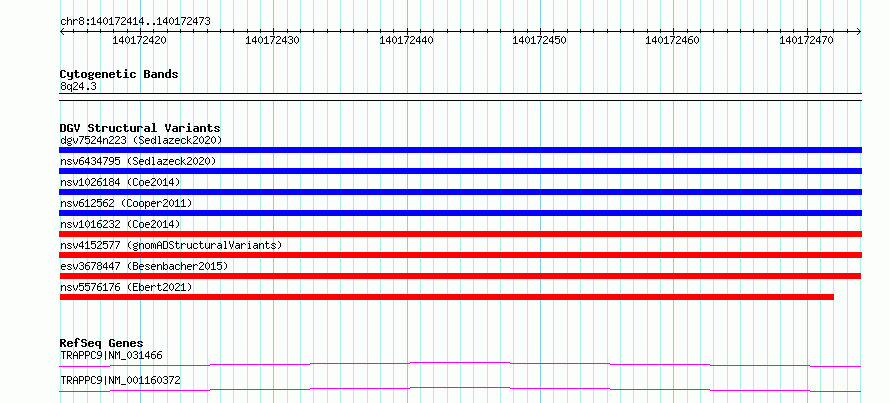This screenshot has height=403, width=890.
Task: Click the chr8:140172414..140172473 coordinate label
Action: (x=135, y=21)
